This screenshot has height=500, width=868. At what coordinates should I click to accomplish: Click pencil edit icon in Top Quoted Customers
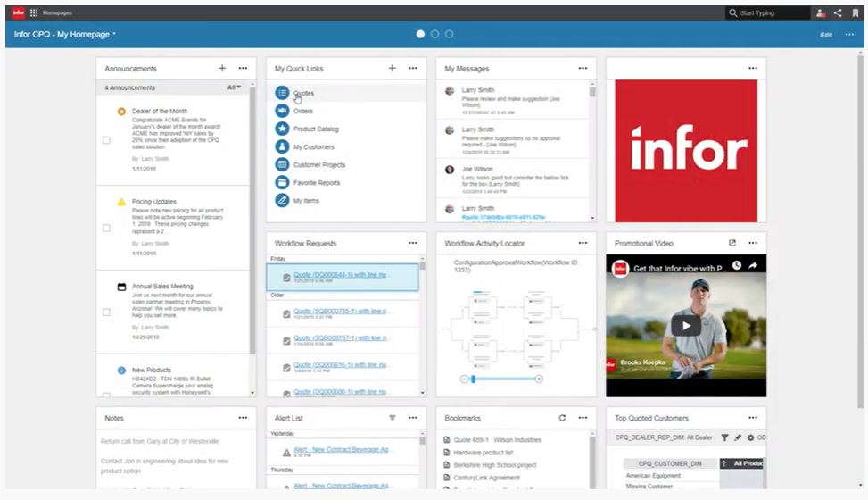tap(738, 437)
